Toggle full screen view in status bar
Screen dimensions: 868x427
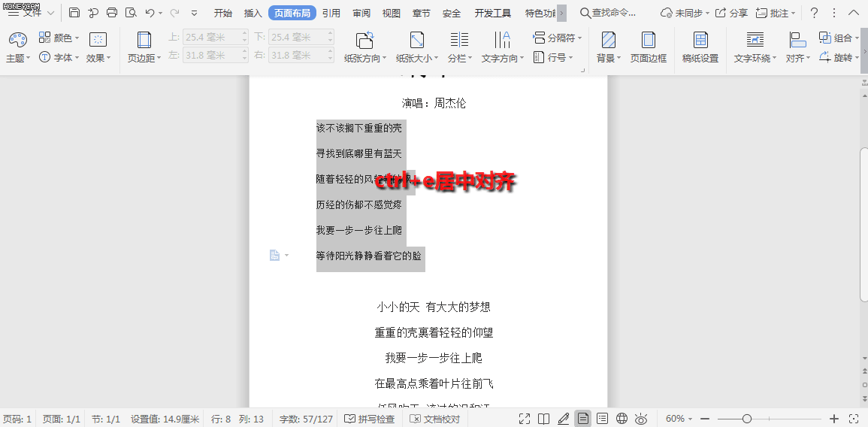pos(525,419)
